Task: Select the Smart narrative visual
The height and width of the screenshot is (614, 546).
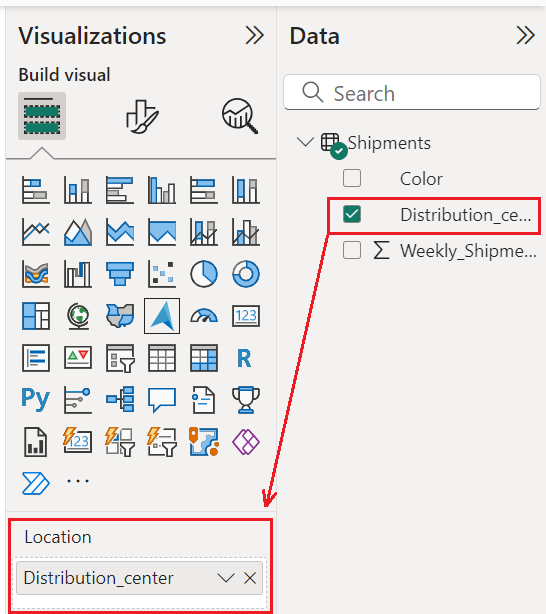Action: click(204, 399)
